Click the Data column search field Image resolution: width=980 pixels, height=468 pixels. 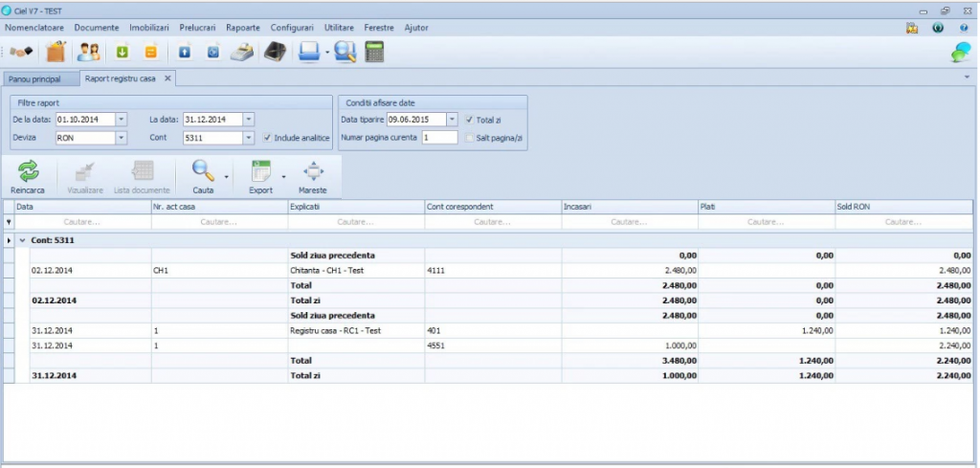tap(82, 222)
